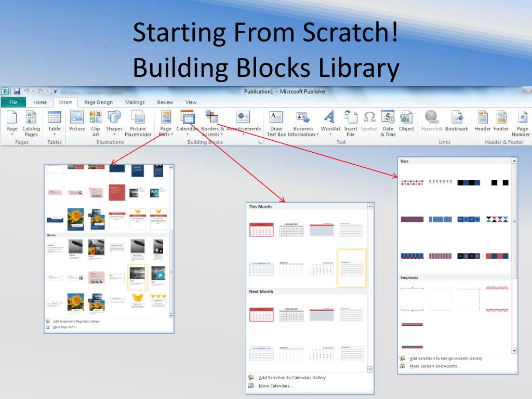Expand Building Blocks dialog launcher
The image size is (532, 399).
pyautogui.click(x=260, y=142)
